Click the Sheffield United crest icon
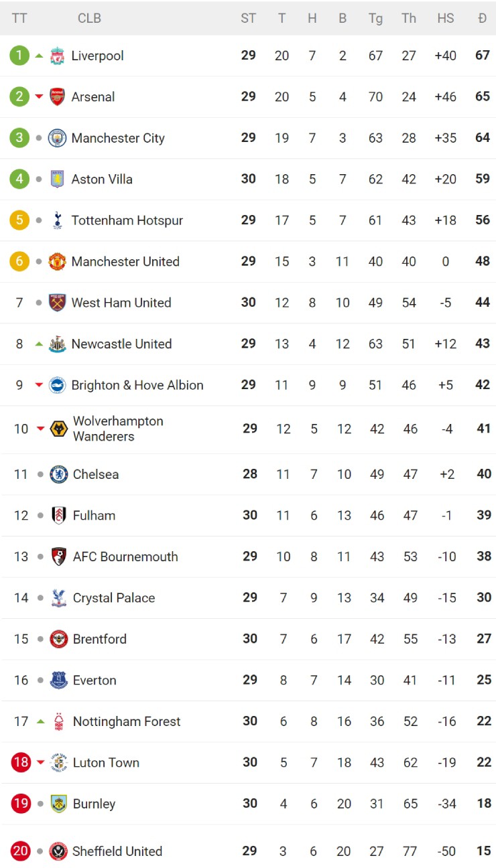This screenshot has height=868, width=496. coord(58,851)
